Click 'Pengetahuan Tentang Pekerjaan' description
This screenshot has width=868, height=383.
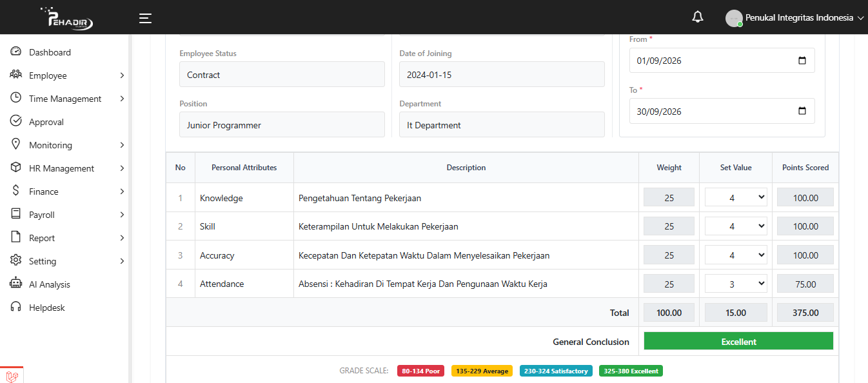pyautogui.click(x=360, y=198)
